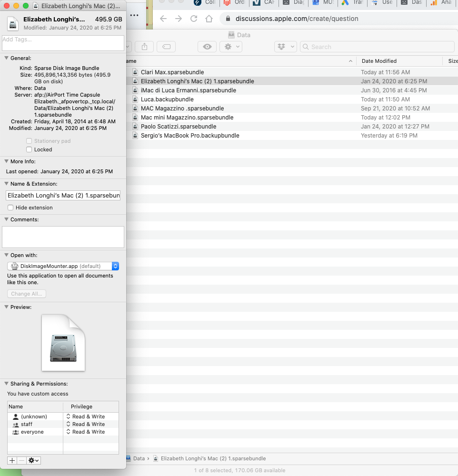Image resolution: width=458 pixels, height=476 pixels.
Task: Click the Comments text box
Action: point(63,237)
